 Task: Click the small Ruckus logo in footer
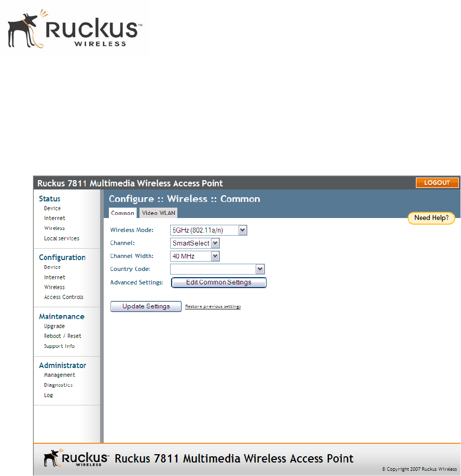coord(76,458)
